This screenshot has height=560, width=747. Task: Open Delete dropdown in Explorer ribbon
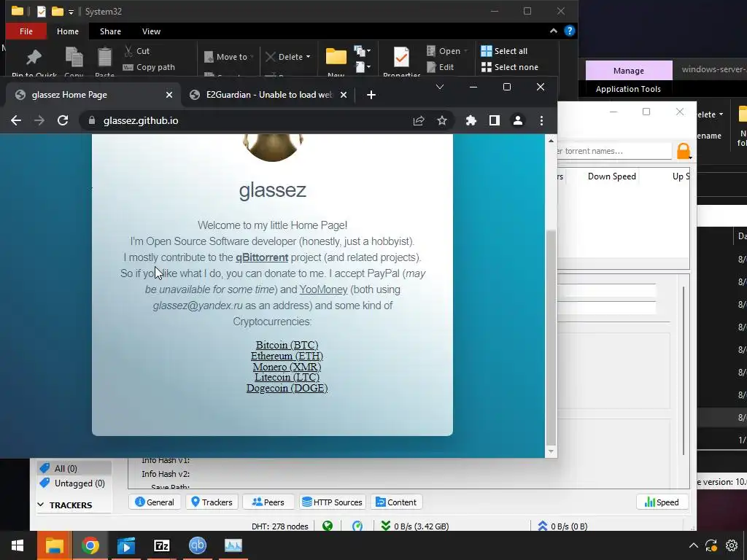[x=287, y=57]
